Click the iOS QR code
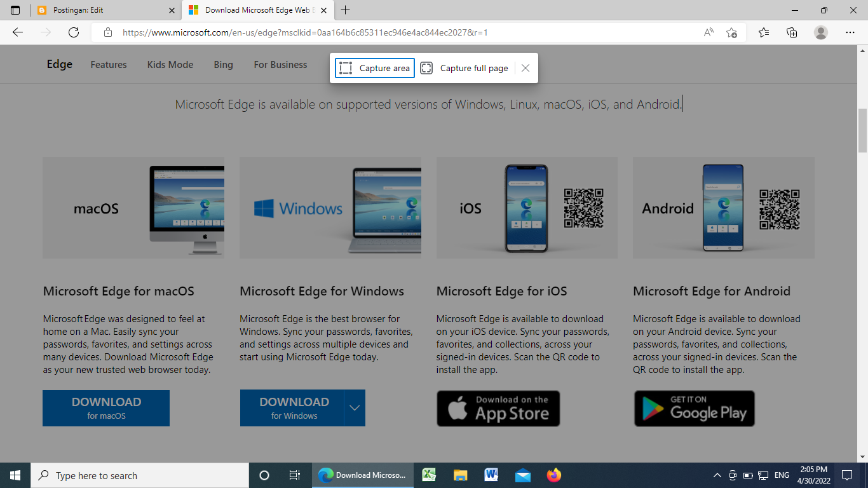 583,208
